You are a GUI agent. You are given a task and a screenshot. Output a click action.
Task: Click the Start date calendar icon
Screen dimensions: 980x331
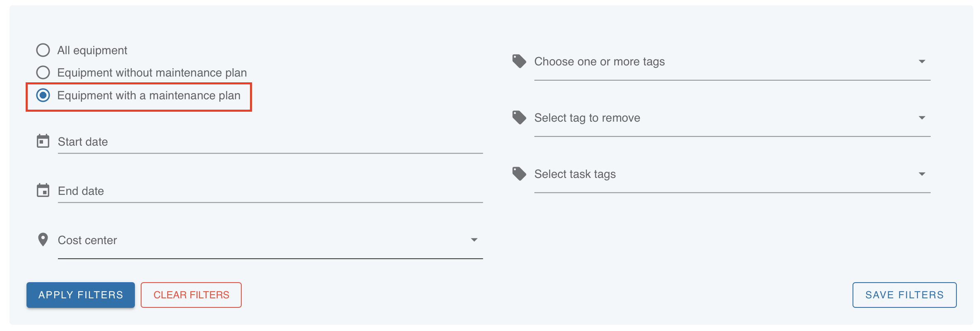pos(43,141)
